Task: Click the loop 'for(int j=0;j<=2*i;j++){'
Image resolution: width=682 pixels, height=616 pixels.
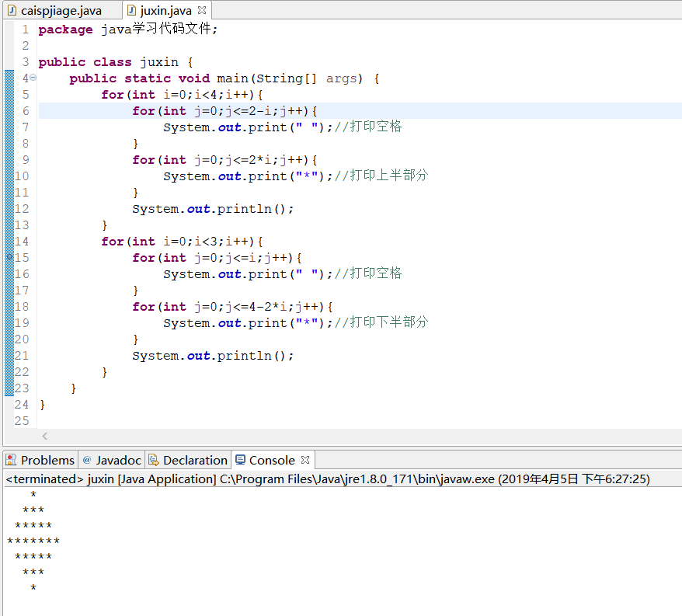Action: (224, 160)
